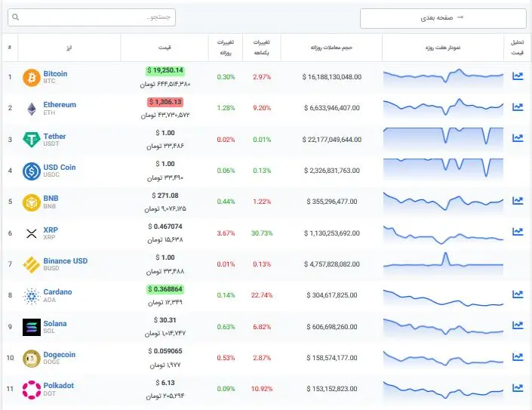
Task: Click Bitcoin seven-day sparkline chart
Action: [443, 77]
